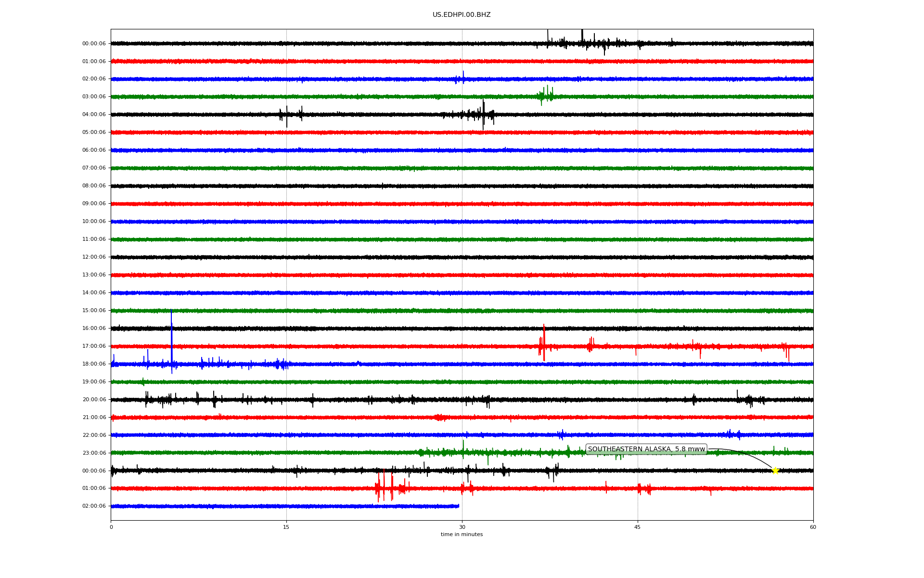Click the 'time in minutes' axis label

(462, 535)
